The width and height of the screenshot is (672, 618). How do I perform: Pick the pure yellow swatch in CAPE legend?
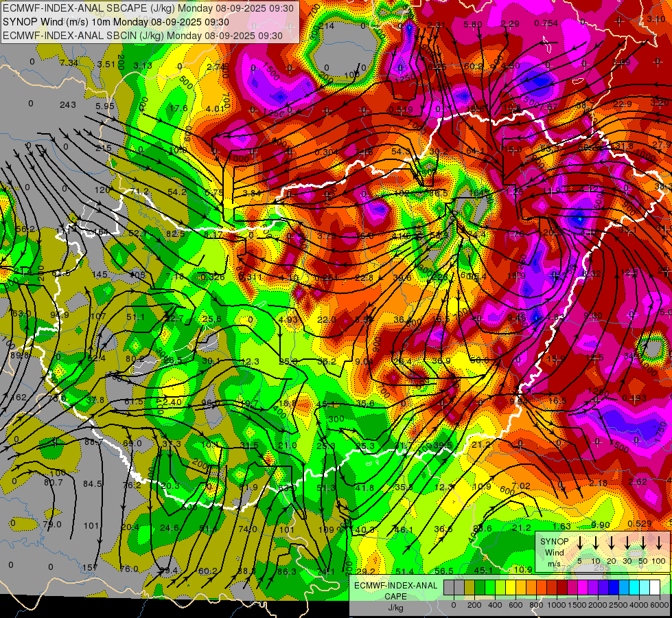tap(511, 587)
